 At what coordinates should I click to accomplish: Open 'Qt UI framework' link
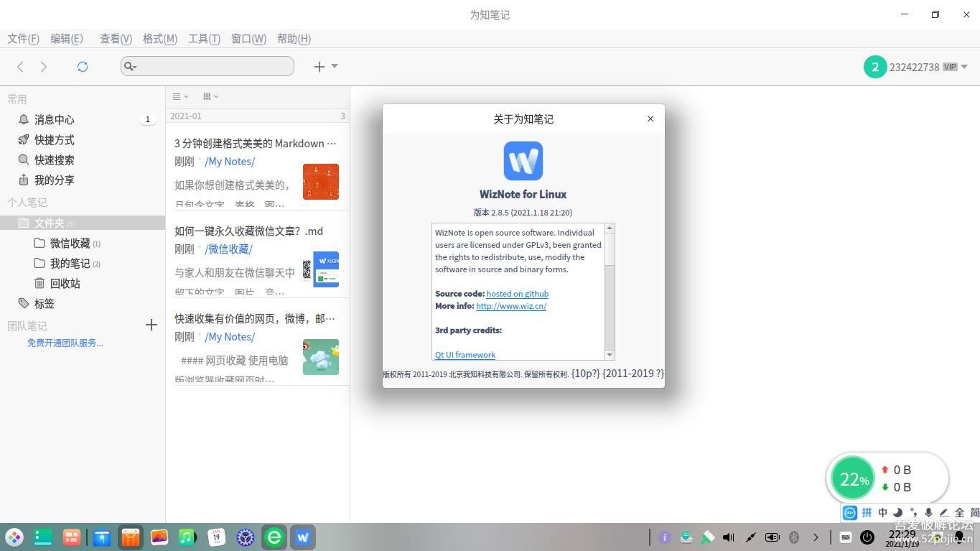click(465, 355)
